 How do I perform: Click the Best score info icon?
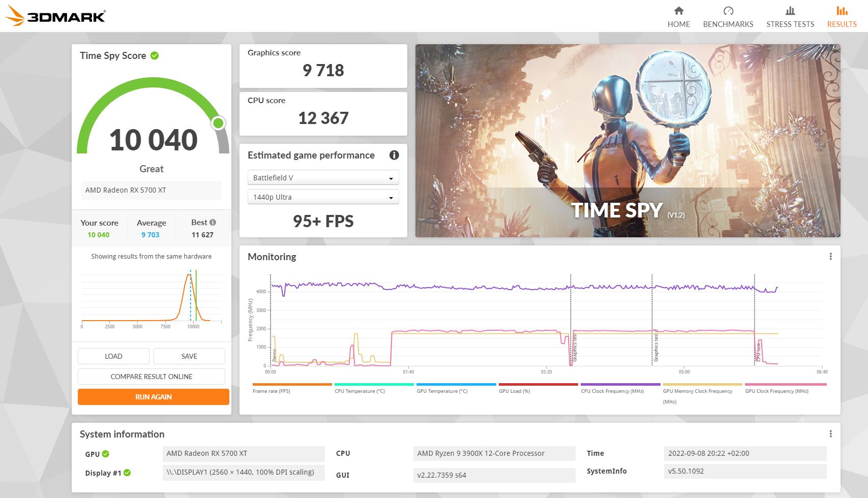213,222
